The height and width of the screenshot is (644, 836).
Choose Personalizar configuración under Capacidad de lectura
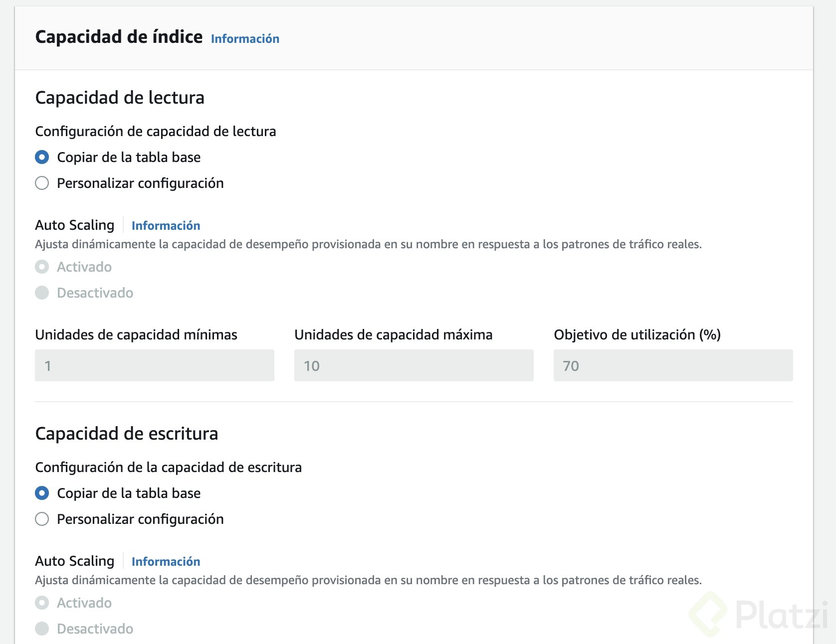[42, 183]
